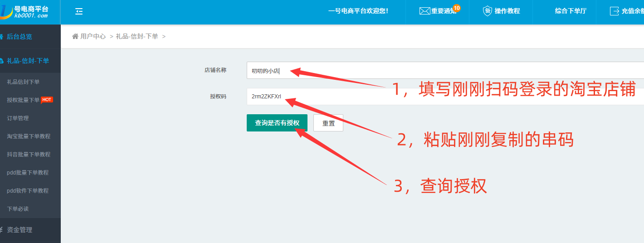Select 礼品信封下单 menu item
644x243 pixels.
(x=23, y=82)
